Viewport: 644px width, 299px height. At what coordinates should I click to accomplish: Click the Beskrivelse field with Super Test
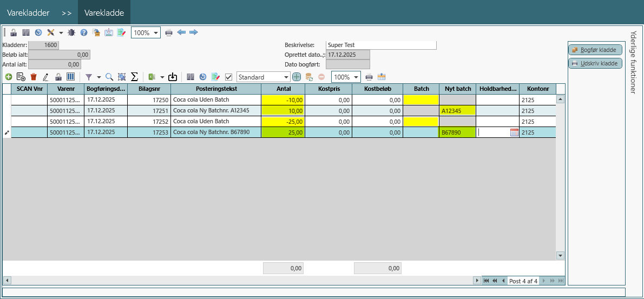coord(380,45)
